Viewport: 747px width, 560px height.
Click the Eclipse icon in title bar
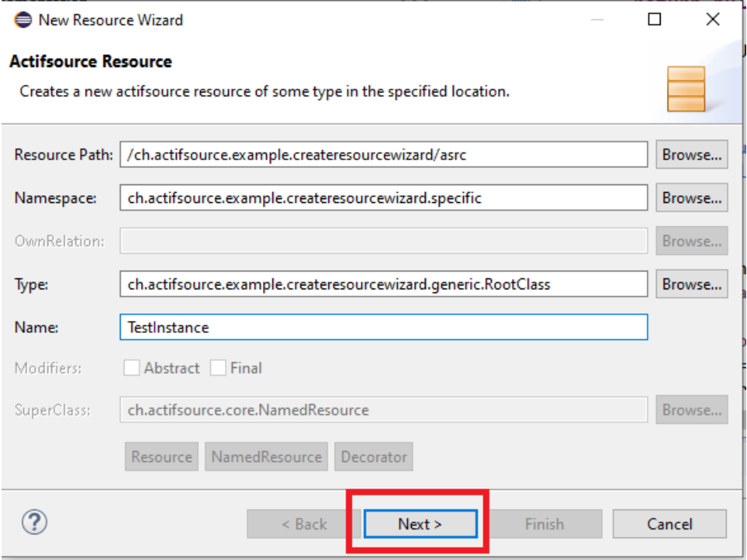(23, 19)
